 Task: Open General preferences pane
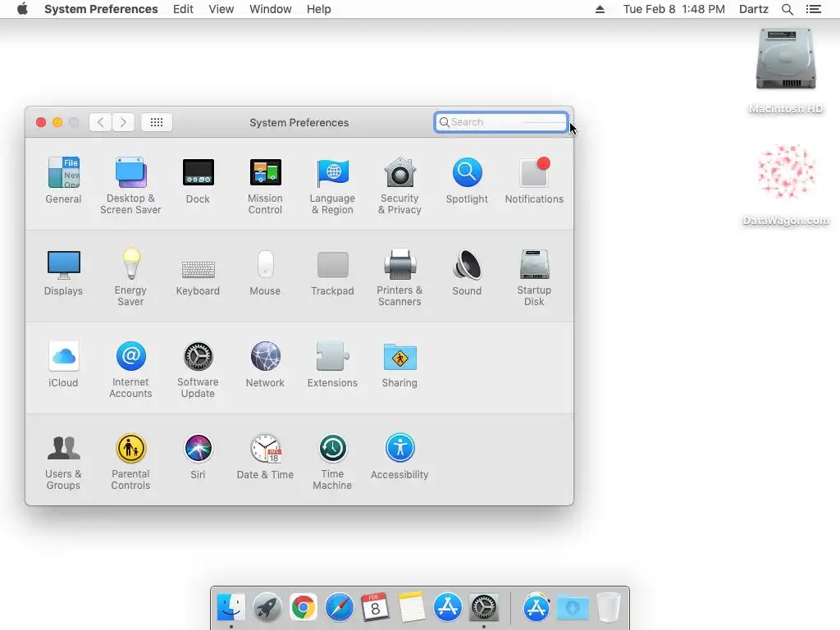(x=63, y=180)
